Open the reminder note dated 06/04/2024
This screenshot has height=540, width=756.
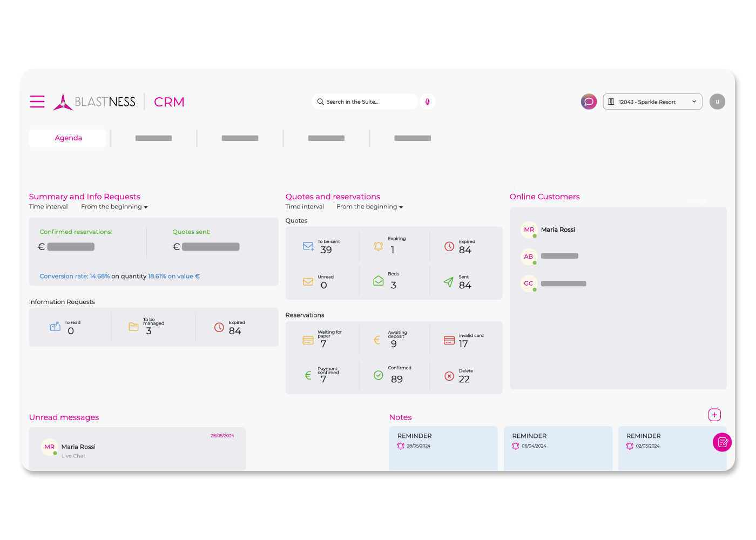(558, 446)
